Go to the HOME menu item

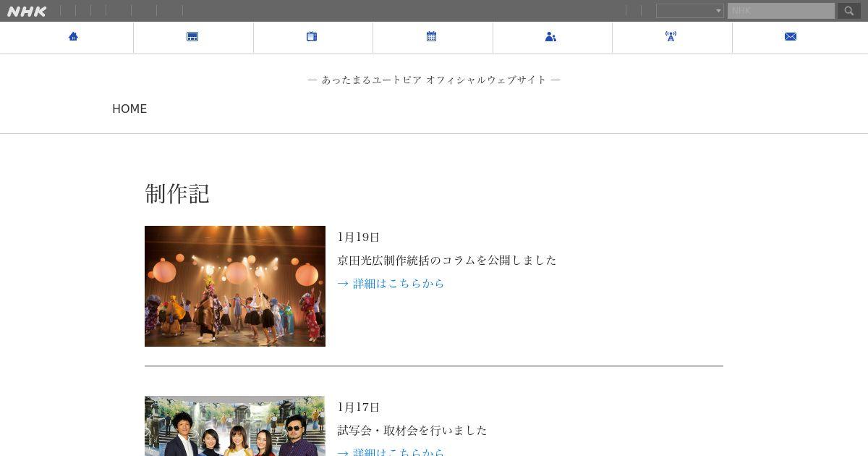pyautogui.click(x=129, y=109)
